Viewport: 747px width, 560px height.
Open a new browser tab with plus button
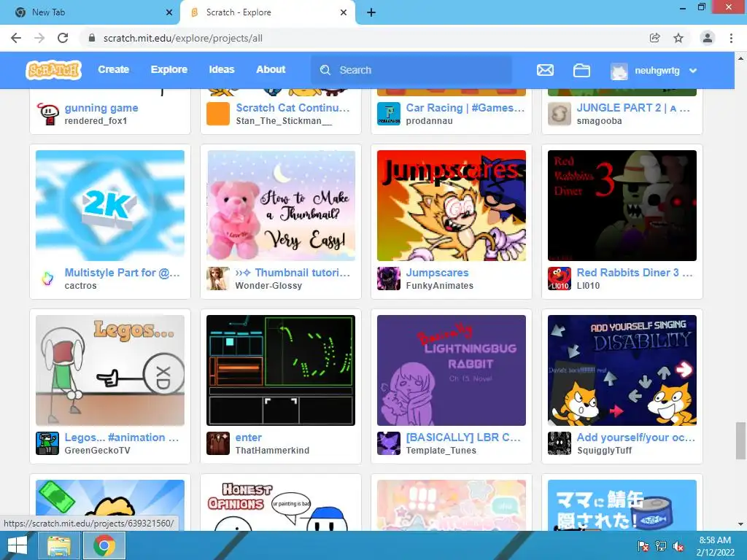click(371, 12)
